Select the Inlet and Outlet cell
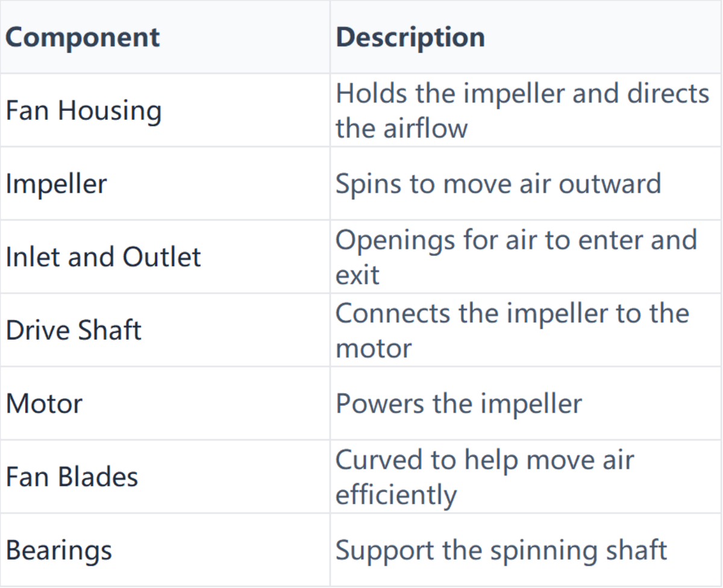 103,257
